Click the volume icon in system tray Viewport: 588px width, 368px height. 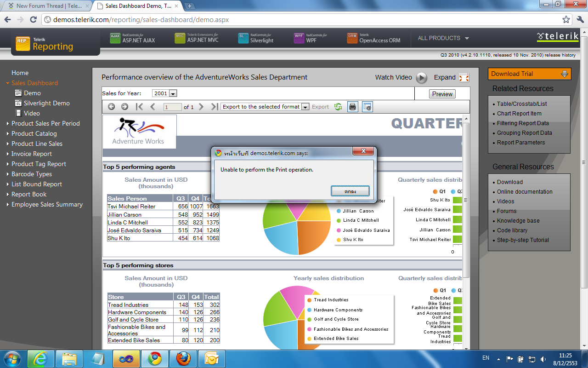tap(543, 358)
